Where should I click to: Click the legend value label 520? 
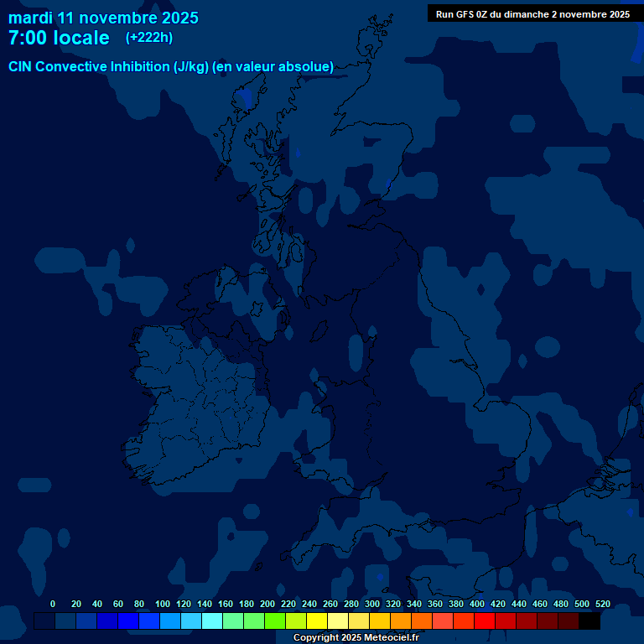tap(602, 604)
